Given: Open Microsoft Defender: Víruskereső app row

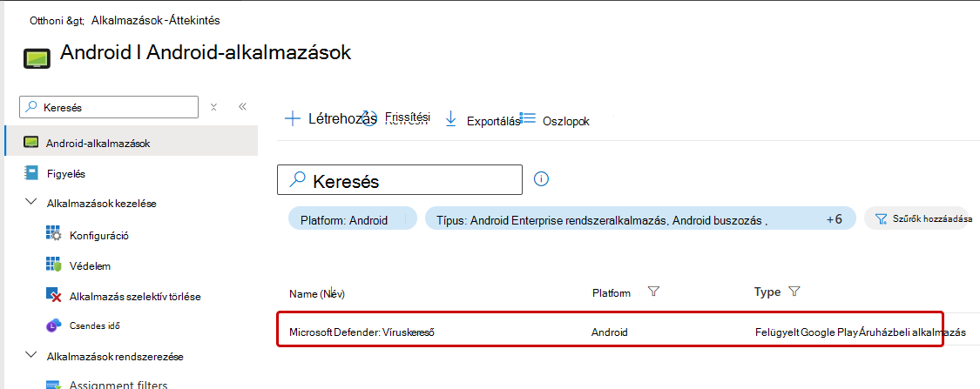Looking at the screenshot, I should [x=610, y=332].
